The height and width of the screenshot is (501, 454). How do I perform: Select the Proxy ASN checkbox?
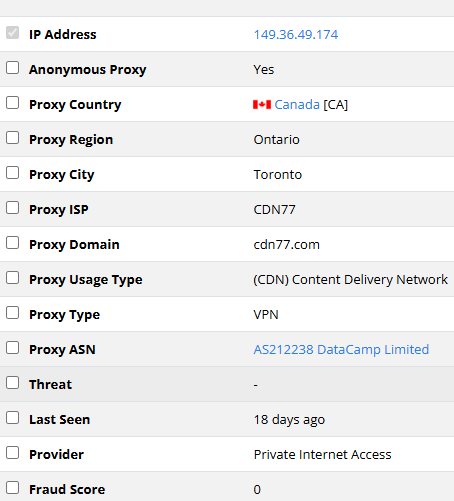coord(13,348)
